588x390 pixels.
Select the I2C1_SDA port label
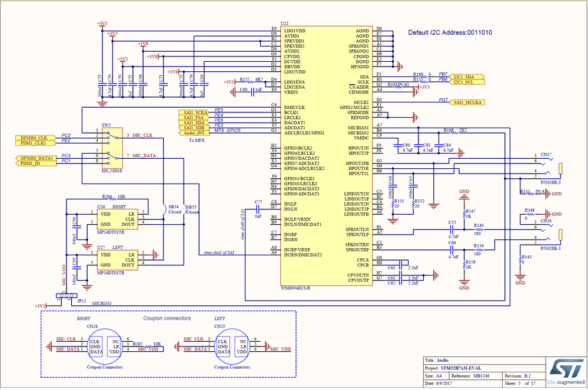pos(467,77)
